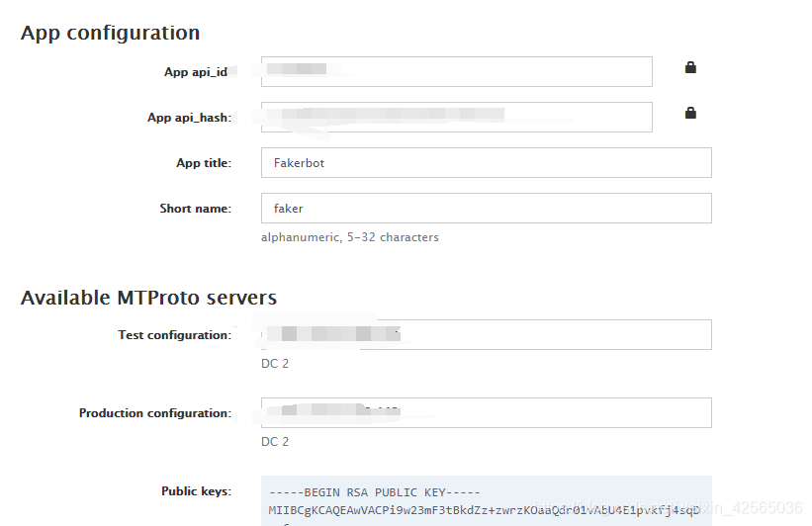This screenshot has width=812, height=526.
Task: Click the "App api_id:" label
Action: click(x=197, y=72)
